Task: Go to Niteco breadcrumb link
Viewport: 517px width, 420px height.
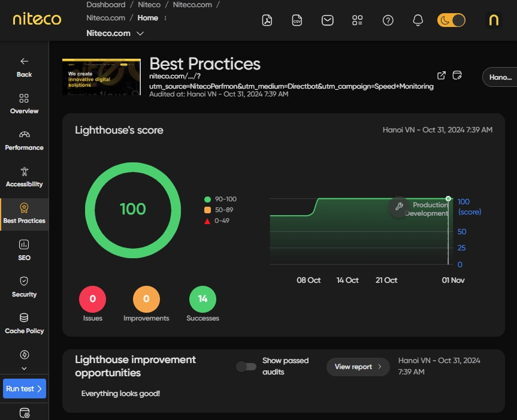Action: 149,5
